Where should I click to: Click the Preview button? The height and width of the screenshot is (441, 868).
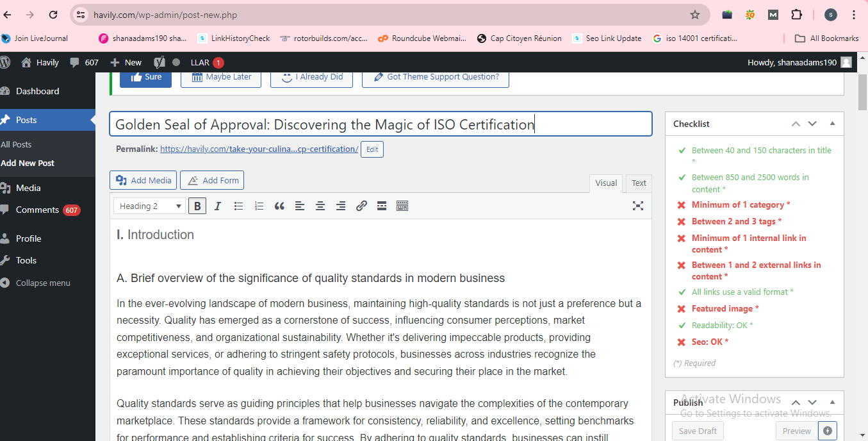point(796,431)
